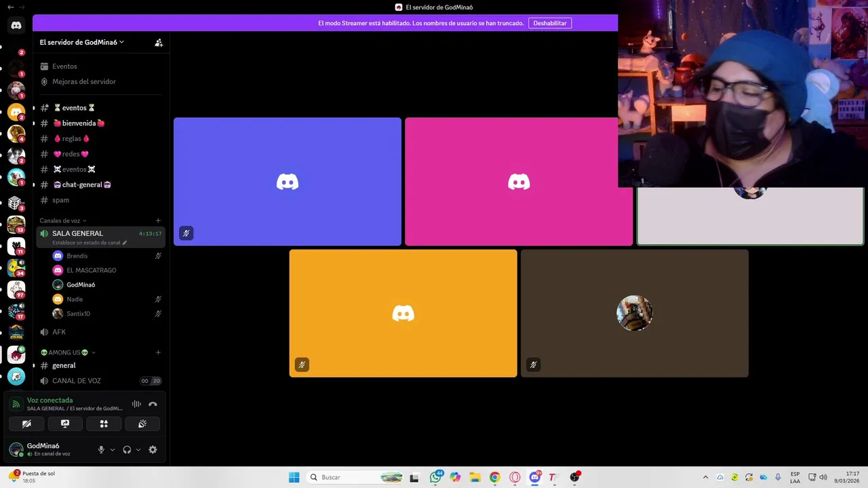This screenshot has width=868, height=488.
Task: Show hidden system tray icons chevron
Action: [705, 477]
